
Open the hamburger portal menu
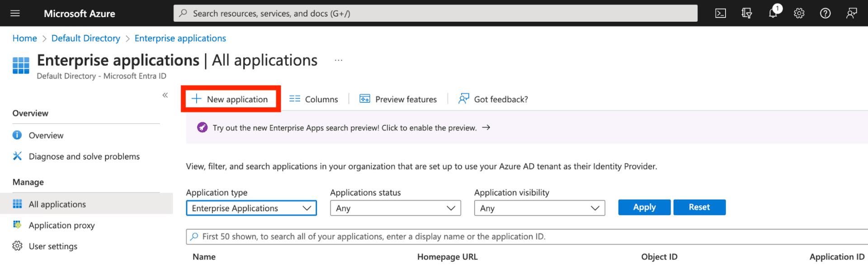point(15,14)
